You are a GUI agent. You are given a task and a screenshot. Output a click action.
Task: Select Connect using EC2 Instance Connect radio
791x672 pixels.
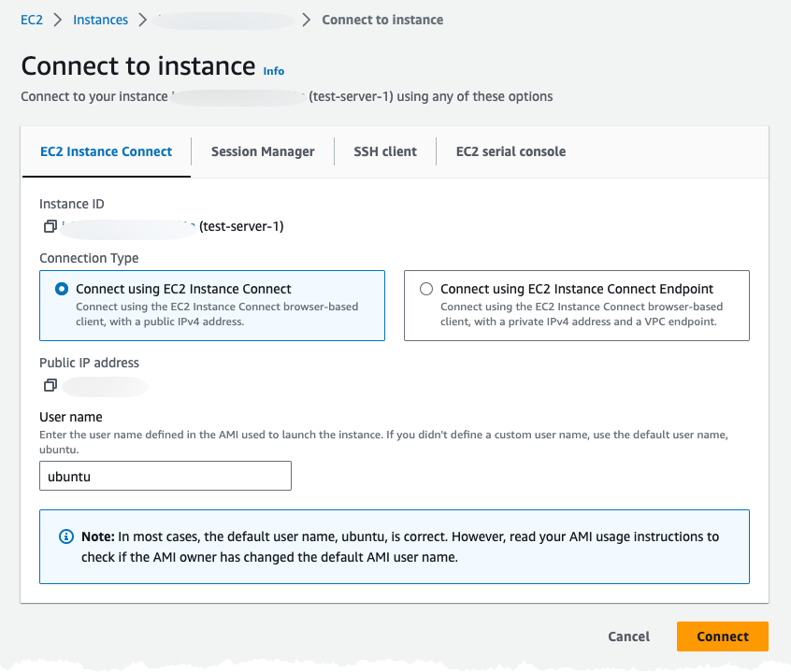[62, 289]
